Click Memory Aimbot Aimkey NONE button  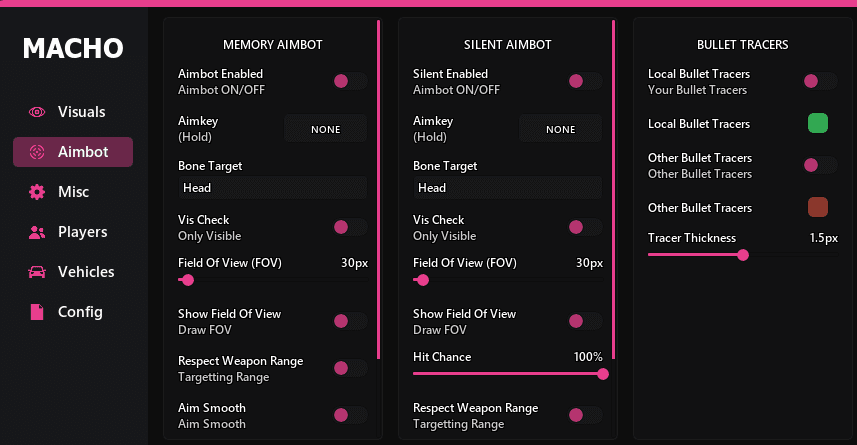pos(325,129)
